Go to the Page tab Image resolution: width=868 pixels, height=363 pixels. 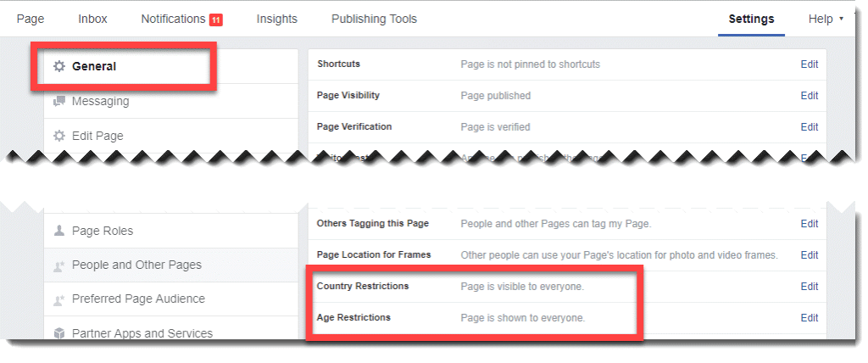[x=31, y=19]
